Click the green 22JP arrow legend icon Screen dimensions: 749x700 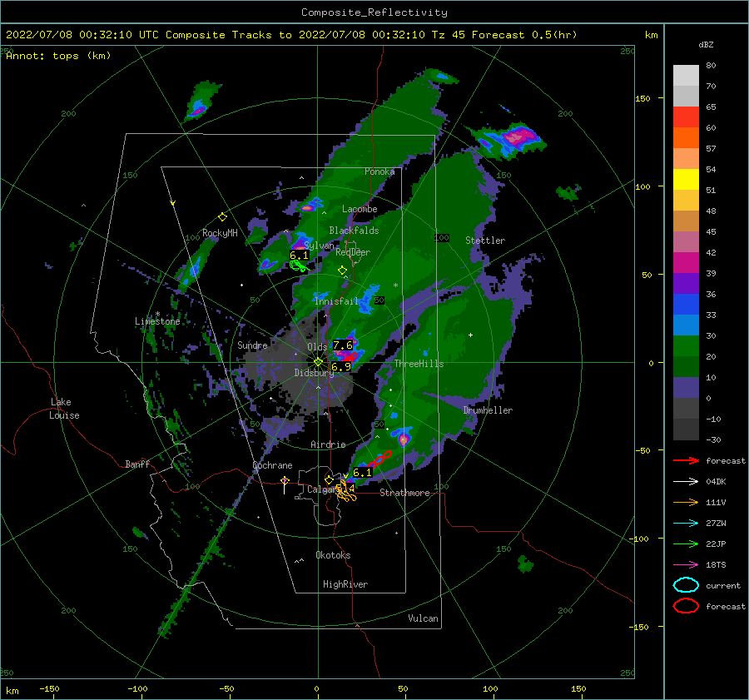(x=686, y=544)
